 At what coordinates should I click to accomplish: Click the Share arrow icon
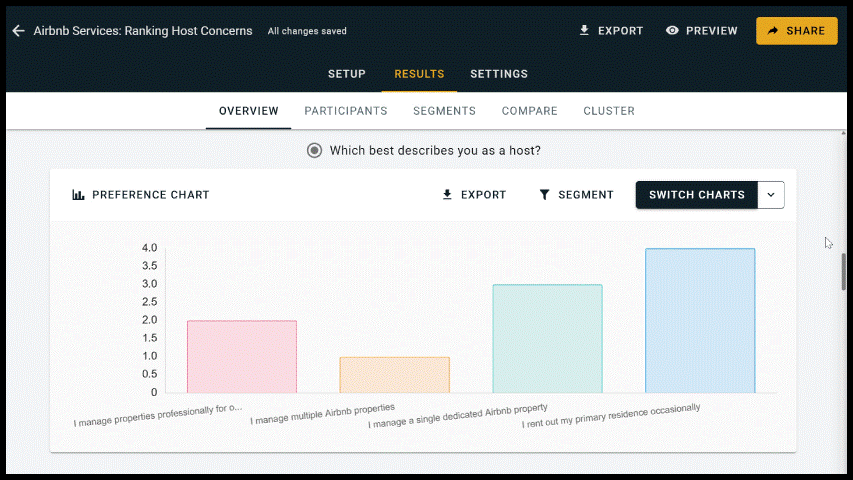[x=772, y=31]
